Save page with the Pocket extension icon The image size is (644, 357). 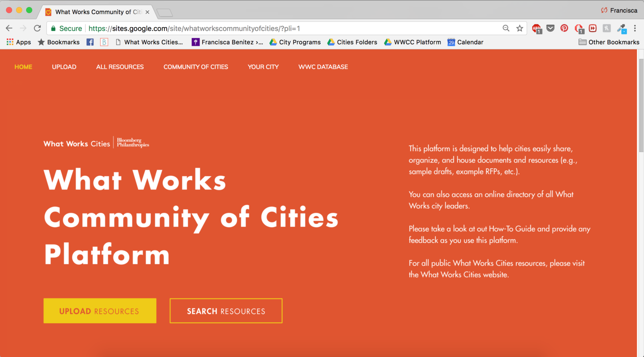pyautogui.click(x=550, y=28)
